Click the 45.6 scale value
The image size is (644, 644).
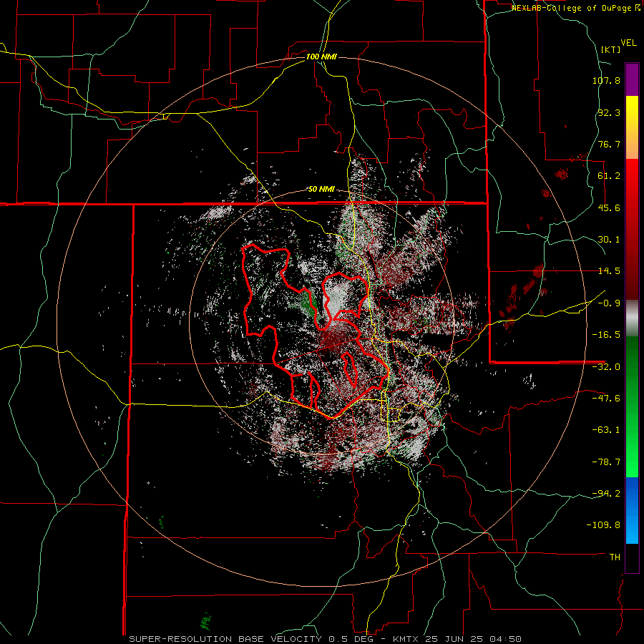point(609,208)
